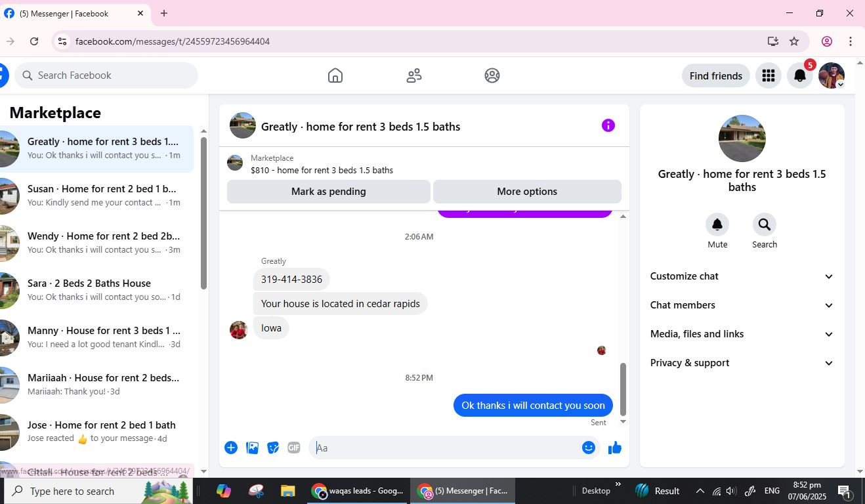This screenshot has width=865, height=504.
Task: Open notifications bell with 5 badge
Action: (800, 75)
